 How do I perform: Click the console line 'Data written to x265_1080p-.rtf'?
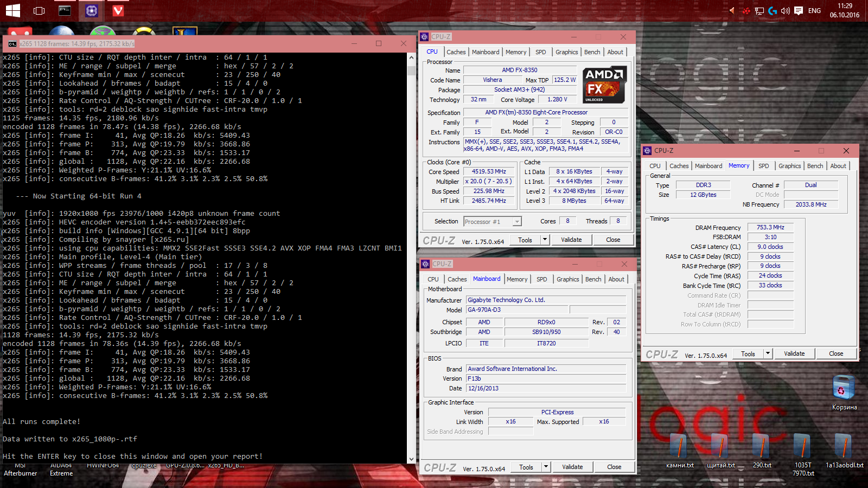(x=70, y=439)
